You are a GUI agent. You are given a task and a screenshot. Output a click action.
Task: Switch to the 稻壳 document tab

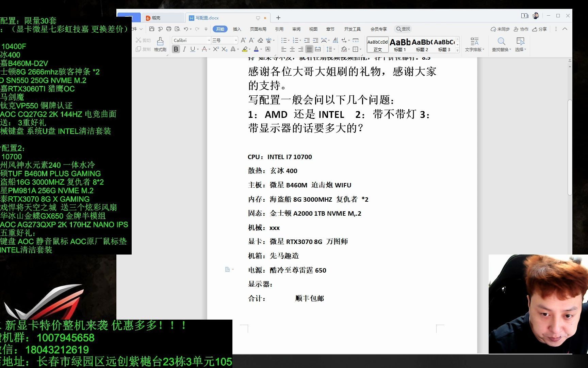(x=163, y=18)
